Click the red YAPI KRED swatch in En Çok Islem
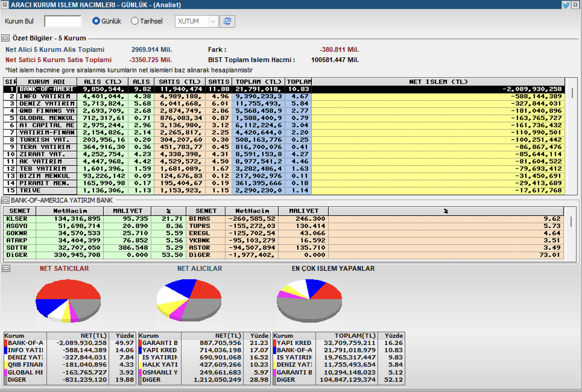Viewport: 582px width, 392px height. [275, 343]
